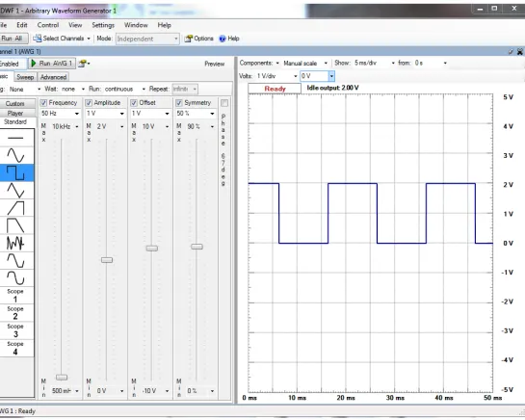525x420 pixels.
Task: Click the AWG 1 settings icon dropdown
Action: coord(84,64)
